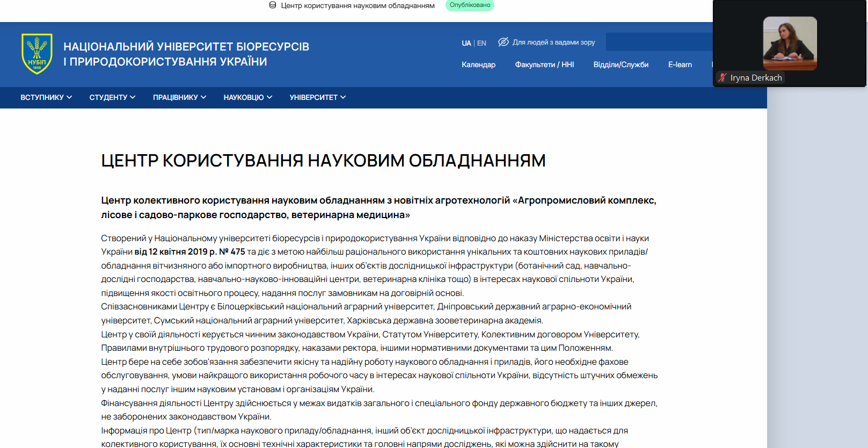Image resolution: width=868 pixels, height=448 pixels.
Task: Click the NUBiP university crest logo
Action: (x=37, y=54)
